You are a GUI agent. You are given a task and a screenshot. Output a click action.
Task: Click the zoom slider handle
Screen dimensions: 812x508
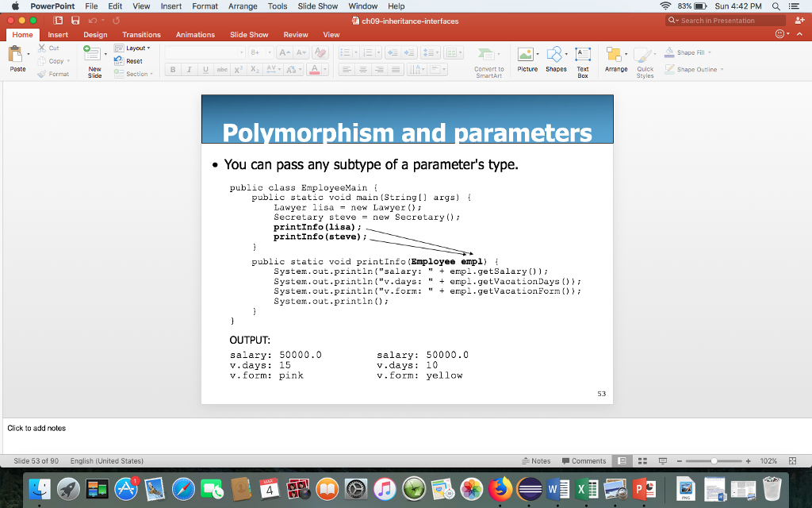click(714, 461)
